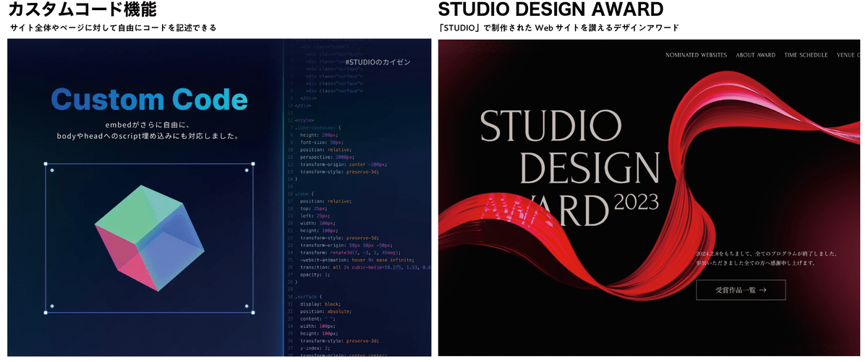Open TIME SCHEDULE nav link
The image size is (868, 362).
pos(806,55)
